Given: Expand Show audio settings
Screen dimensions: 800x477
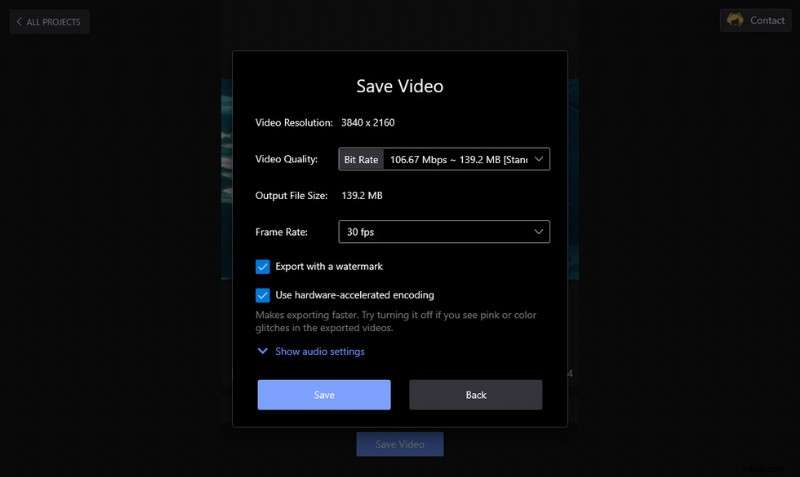Looking at the screenshot, I should [320, 351].
